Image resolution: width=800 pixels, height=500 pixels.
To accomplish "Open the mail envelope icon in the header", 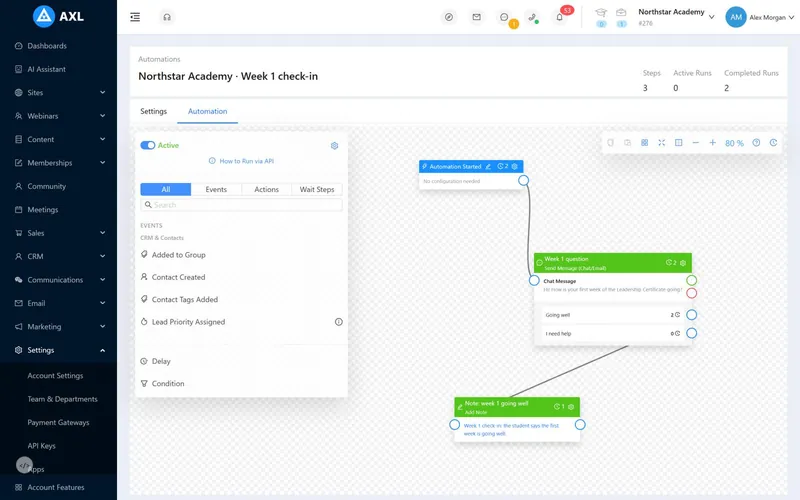I will [x=477, y=17].
